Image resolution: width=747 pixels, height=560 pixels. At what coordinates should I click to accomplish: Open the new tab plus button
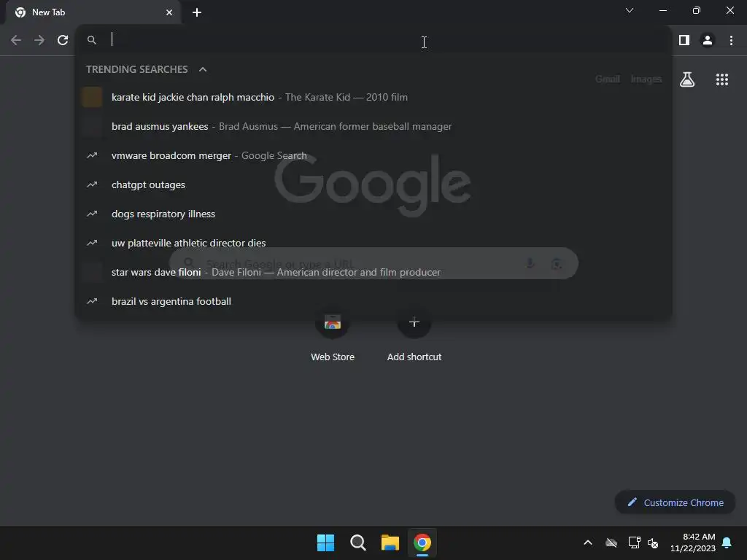click(197, 12)
